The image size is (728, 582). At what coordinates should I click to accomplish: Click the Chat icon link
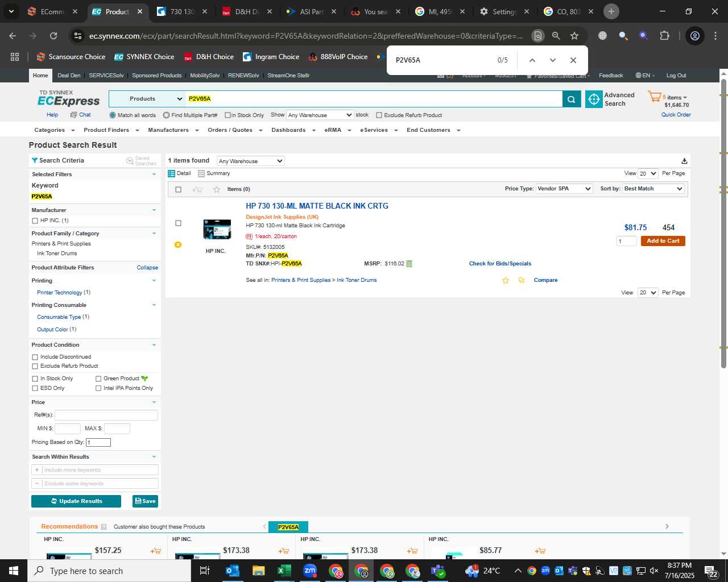pyautogui.click(x=81, y=115)
